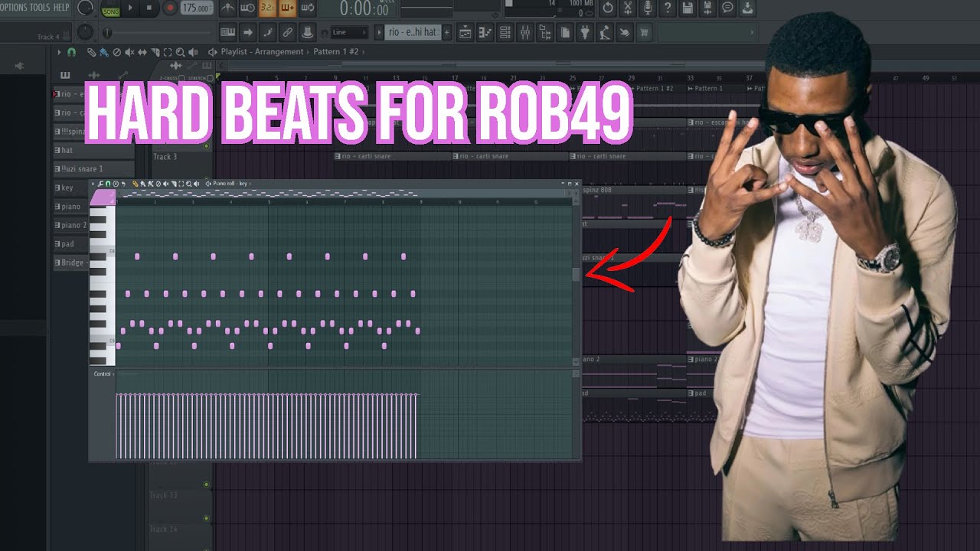Open the speech bubble news icon
This screenshot has width=980, height=551.
click(x=727, y=8)
